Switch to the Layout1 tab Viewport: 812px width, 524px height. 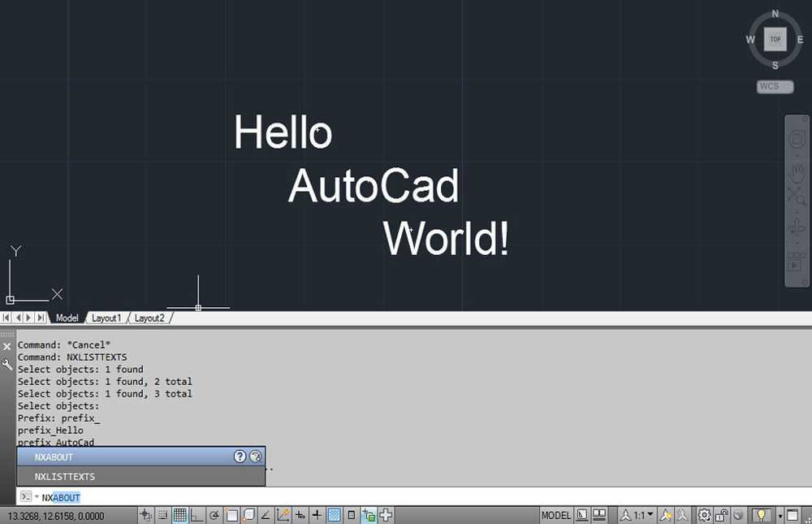tap(106, 318)
